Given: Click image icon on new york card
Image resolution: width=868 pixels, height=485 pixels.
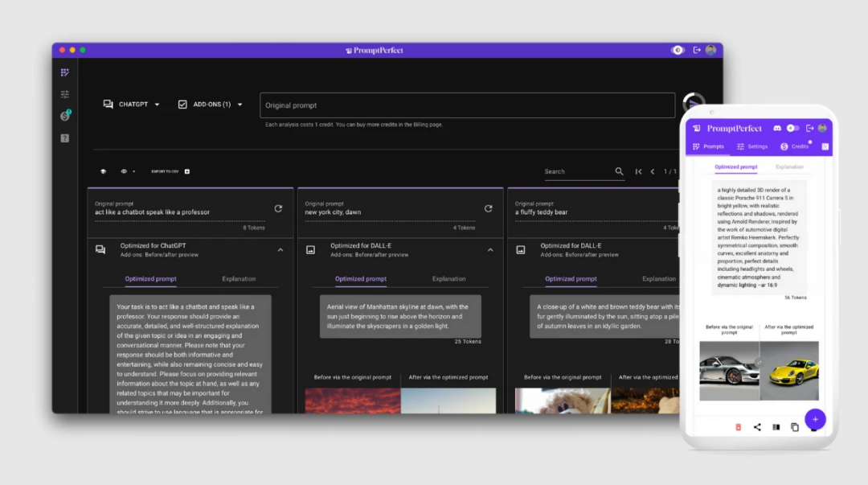Looking at the screenshot, I should coord(310,250).
